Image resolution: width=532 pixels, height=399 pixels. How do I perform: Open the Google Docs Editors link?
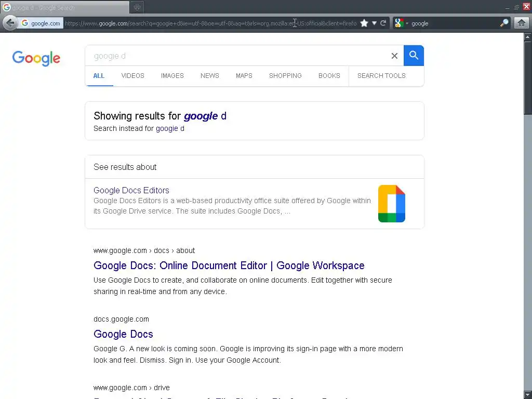(x=131, y=190)
